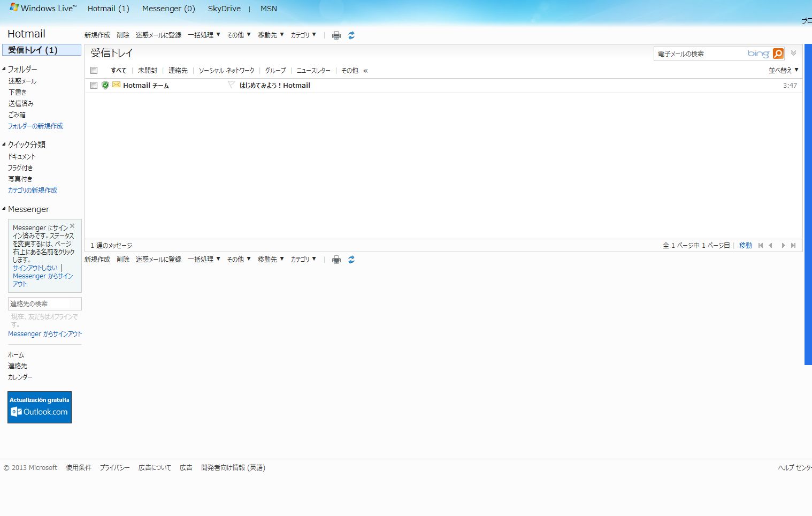Go to next page arrow
The width and height of the screenshot is (812, 516).
click(x=783, y=245)
